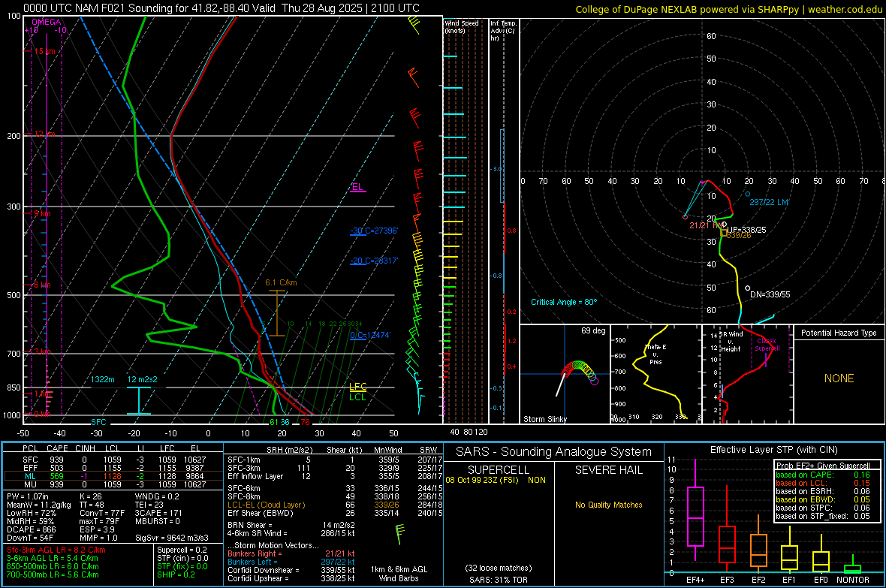Select the 'Eff Shear (EBWD)' row

(x=335, y=514)
